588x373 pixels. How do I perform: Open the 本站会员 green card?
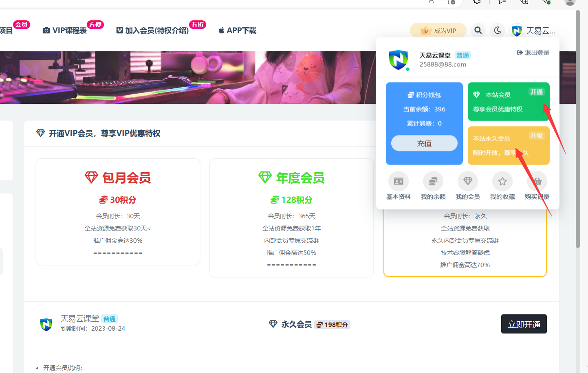tap(508, 102)
